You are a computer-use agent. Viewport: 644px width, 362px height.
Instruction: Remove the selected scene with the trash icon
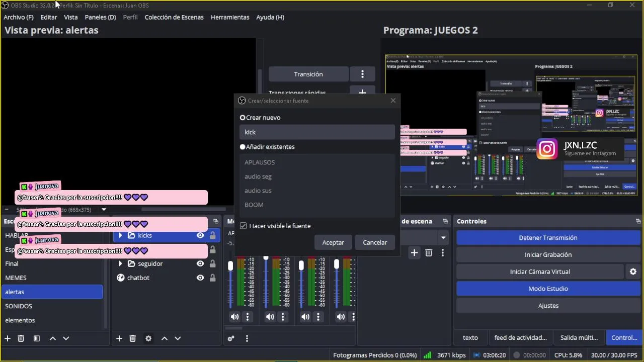21,338
